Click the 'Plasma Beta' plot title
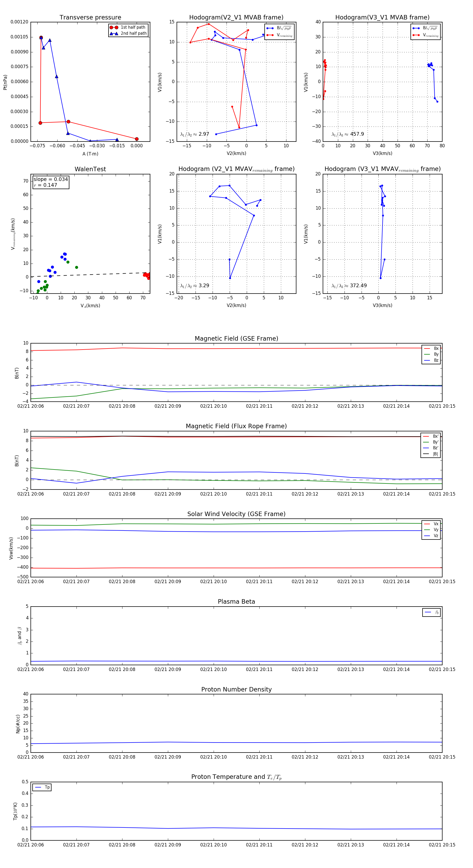The height and width of the screenshot is (868, 473). 236,602
